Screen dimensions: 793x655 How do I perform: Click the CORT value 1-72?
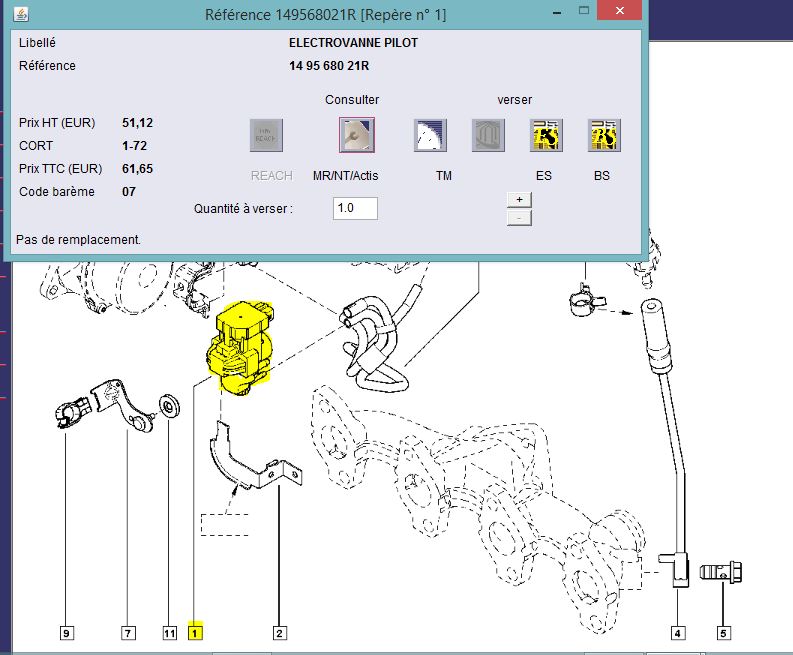click(x=135, y=146)
